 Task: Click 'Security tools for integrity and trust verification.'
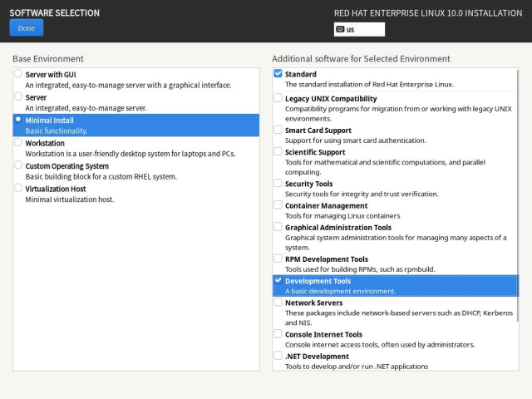[362, 194]
